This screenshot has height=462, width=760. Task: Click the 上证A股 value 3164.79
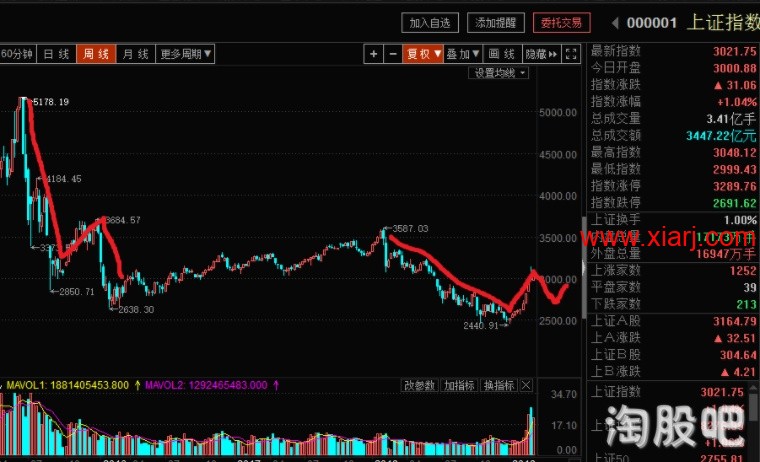pos(734,321)
